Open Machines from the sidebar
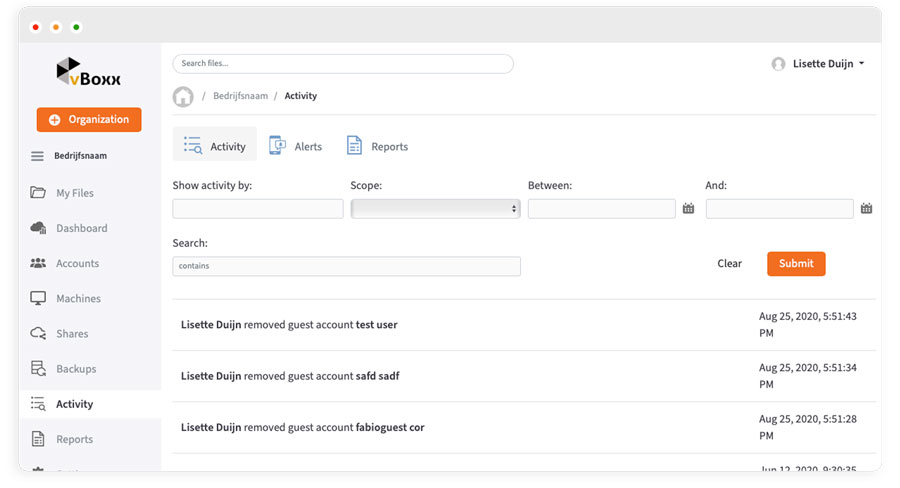Screen dimensions: 900x488 point(78,298)
